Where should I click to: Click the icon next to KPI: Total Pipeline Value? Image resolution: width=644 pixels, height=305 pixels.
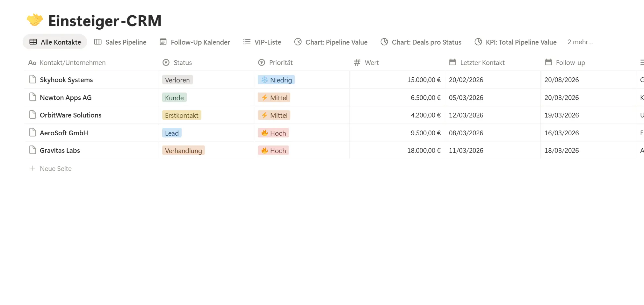click(478, 42)
